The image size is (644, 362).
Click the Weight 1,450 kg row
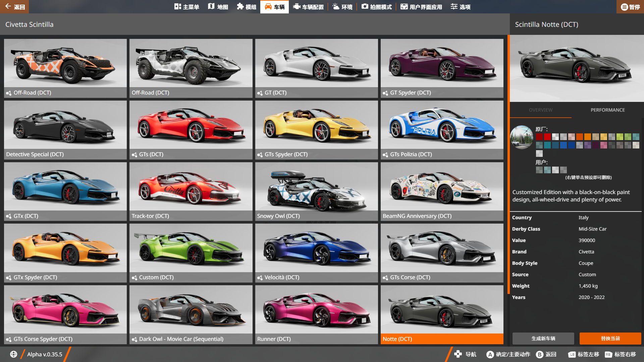[x=576, y=286]
